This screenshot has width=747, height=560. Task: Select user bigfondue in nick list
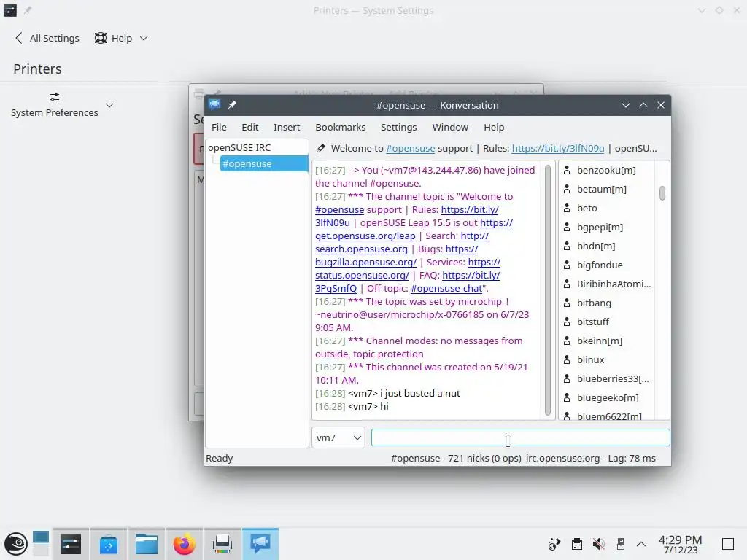pos(600,265)
